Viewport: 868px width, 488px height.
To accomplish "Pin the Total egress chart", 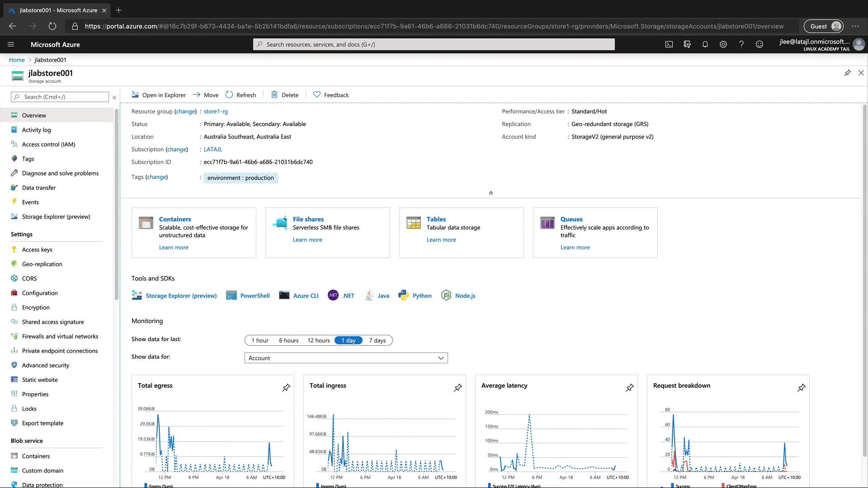I will point(286,388).
